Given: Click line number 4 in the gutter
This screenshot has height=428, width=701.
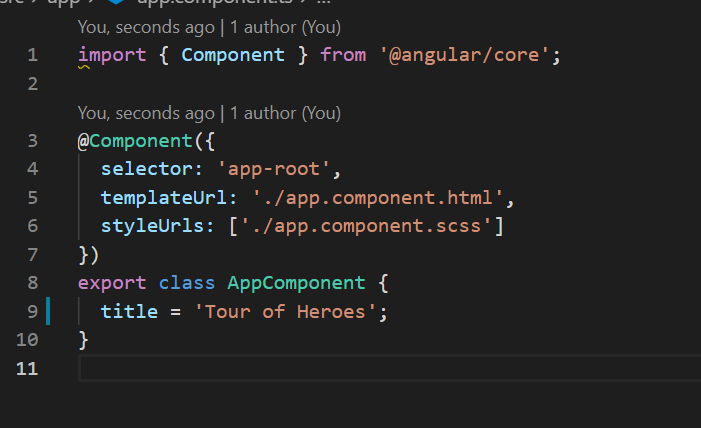Looking at the screenshot, I should point(33,170).
